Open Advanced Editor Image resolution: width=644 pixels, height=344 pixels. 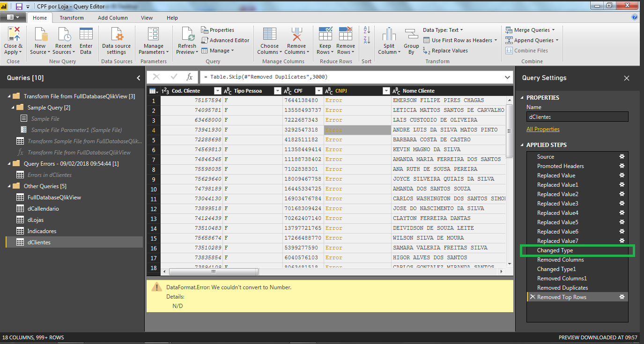[225, 40]
